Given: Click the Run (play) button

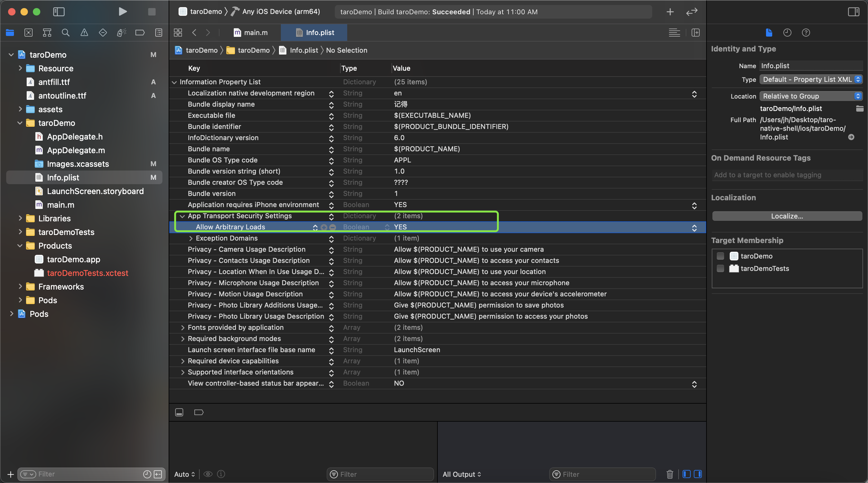Looking at the screenshot, I should pos(123,12).
